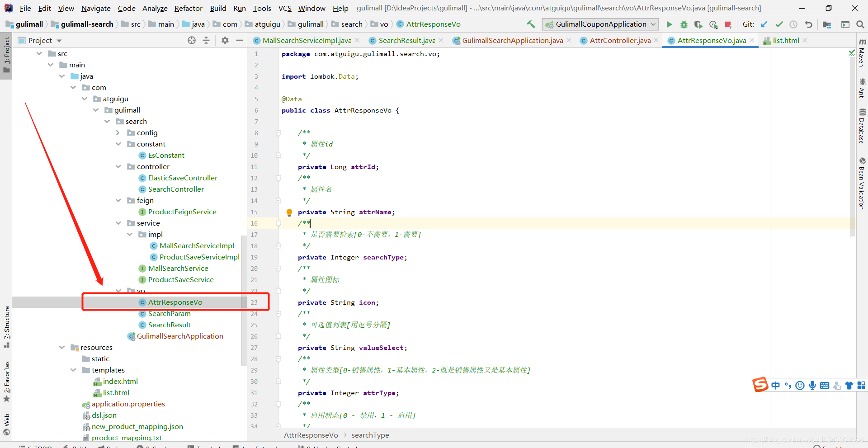This screenshot has width=868, height=448.
Task: Open the Ant tool window
Action: click(x=862, y=88)
